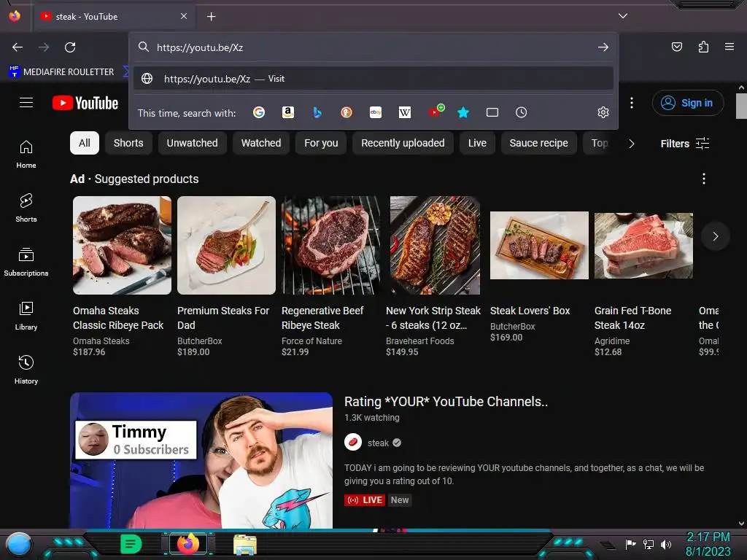The image size is (747, 560).
Task: Open the Filters options
Action: click(684, 144)
